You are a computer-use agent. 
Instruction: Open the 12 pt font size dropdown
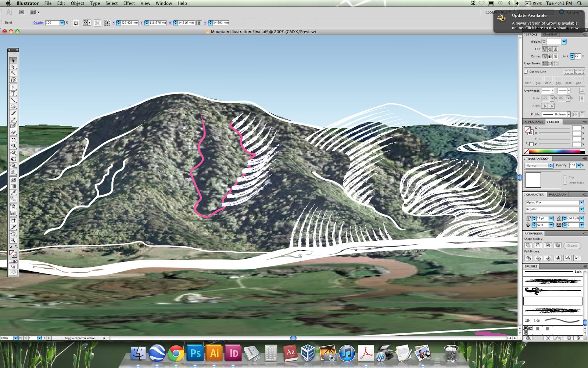(x=551, y=219)
